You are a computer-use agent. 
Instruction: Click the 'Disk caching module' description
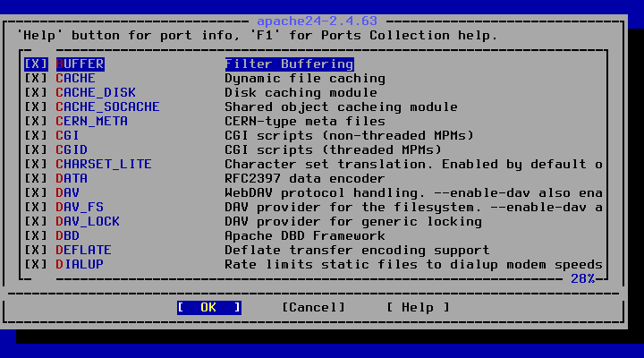point(301,93)
